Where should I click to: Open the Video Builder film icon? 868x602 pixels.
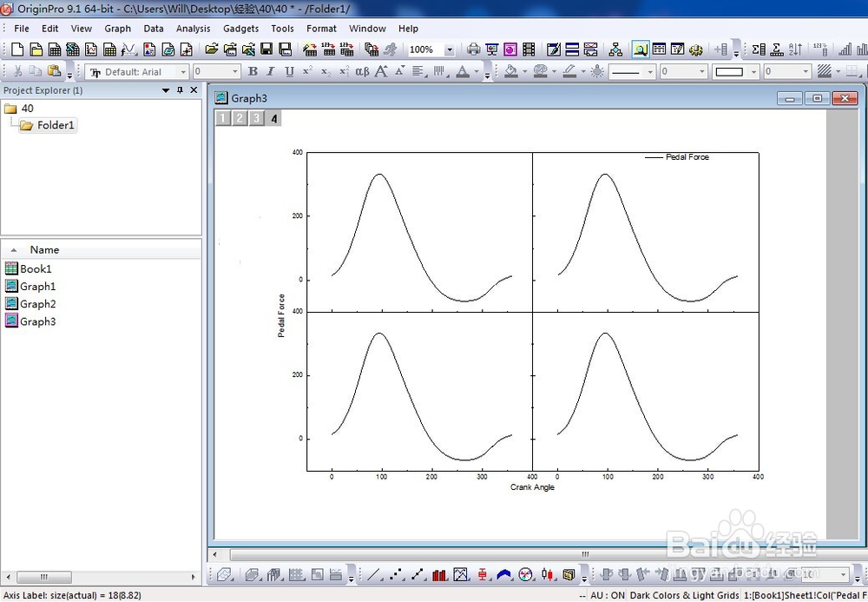tap(529, 50)
